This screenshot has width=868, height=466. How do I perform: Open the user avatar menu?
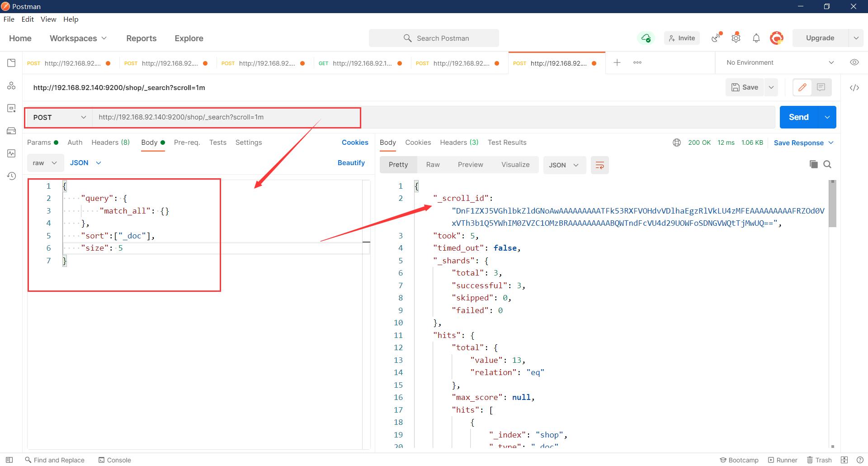pos(777,38)
